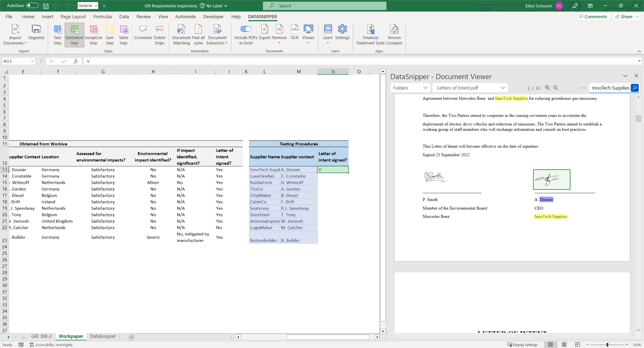644x348 pixels.
Task: Open Document Extraction menu
Action: [217, 34]
